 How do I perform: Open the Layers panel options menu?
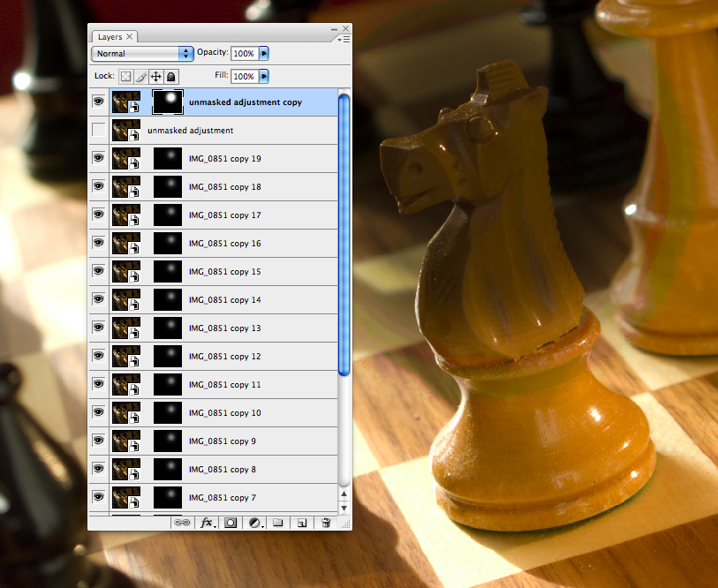click(344, 40)
